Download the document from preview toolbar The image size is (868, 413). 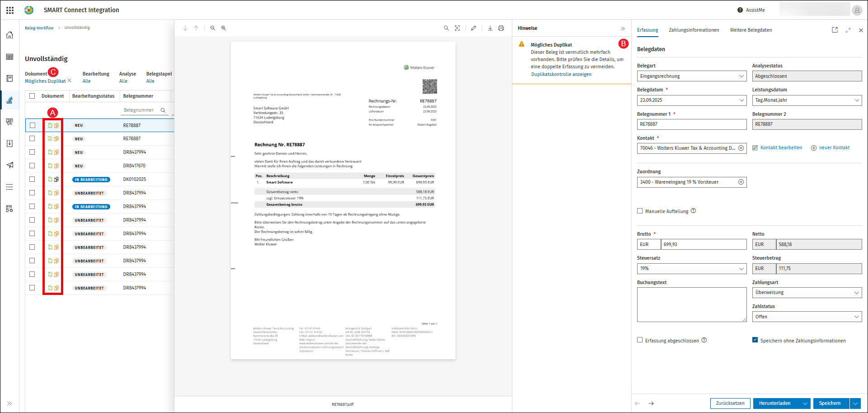click(x=490, y=28)
